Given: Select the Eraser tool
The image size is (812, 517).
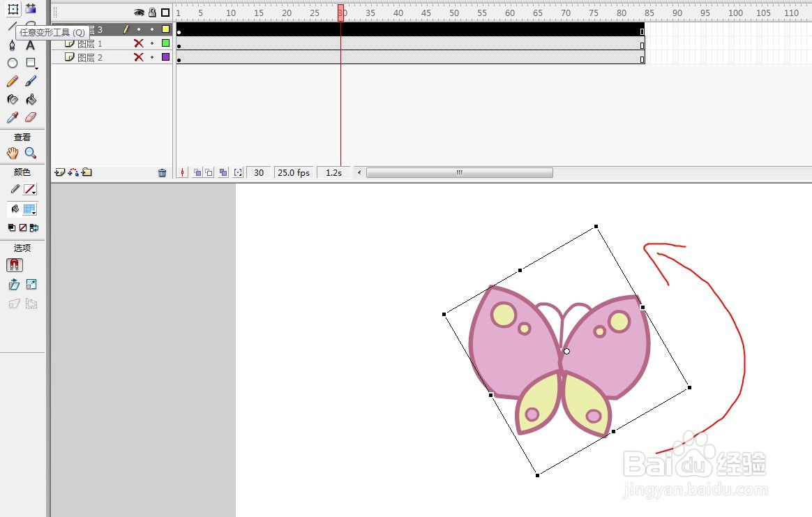Looking at the screenshot, I should pos(31,118).
